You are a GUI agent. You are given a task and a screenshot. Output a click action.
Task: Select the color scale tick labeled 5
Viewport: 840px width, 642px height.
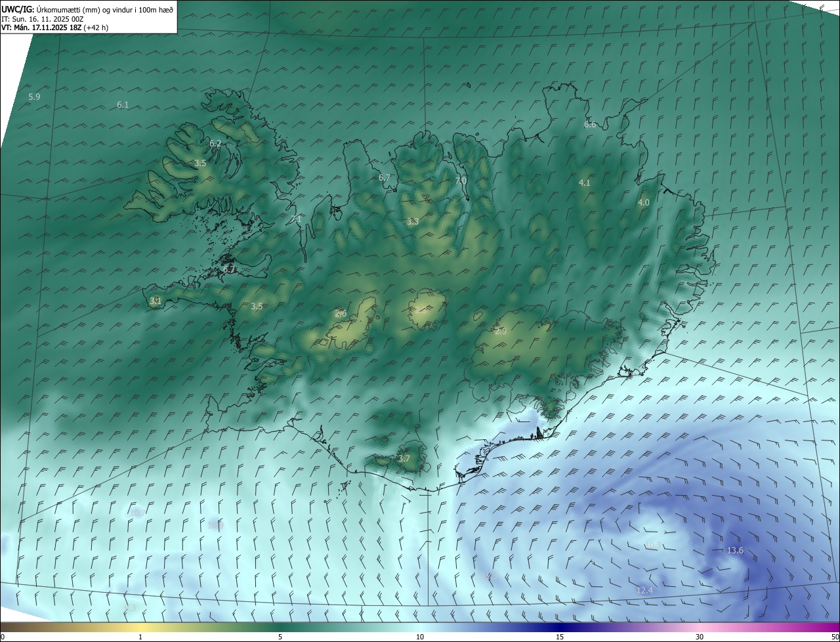point(280,637)
